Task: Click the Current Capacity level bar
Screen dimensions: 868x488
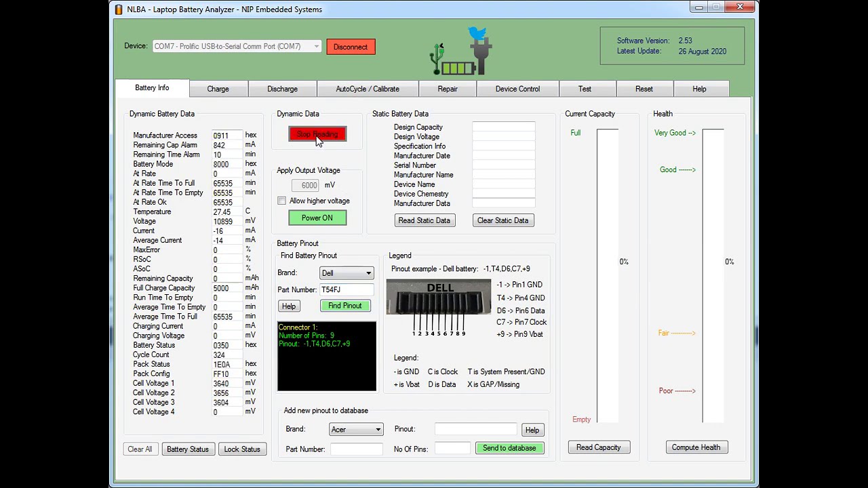Action: (x=608, y=276)
